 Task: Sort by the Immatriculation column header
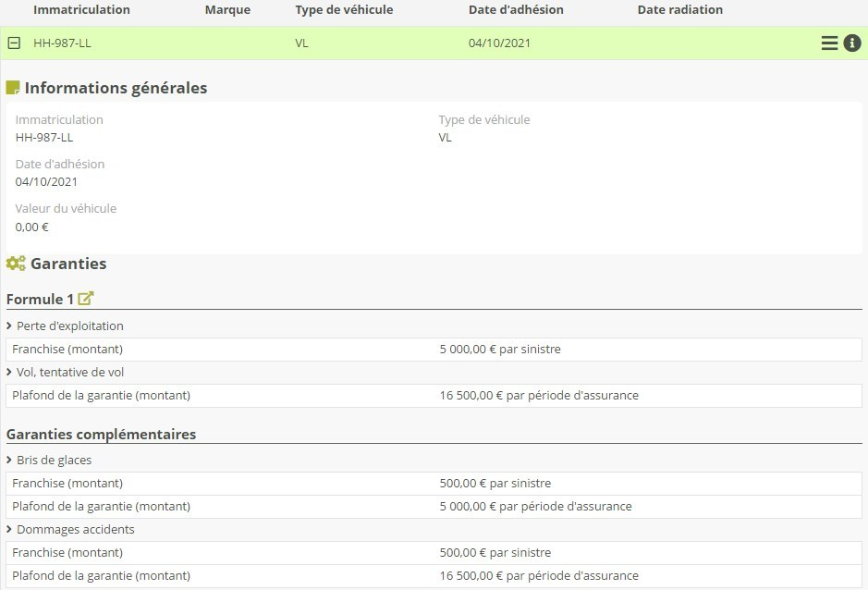click(x=81, y=10)
